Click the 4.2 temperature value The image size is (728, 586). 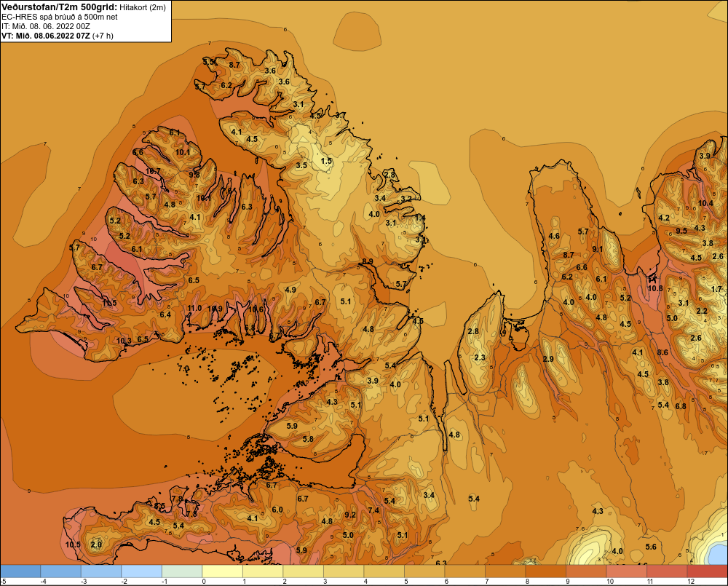(x=665, y=218)
